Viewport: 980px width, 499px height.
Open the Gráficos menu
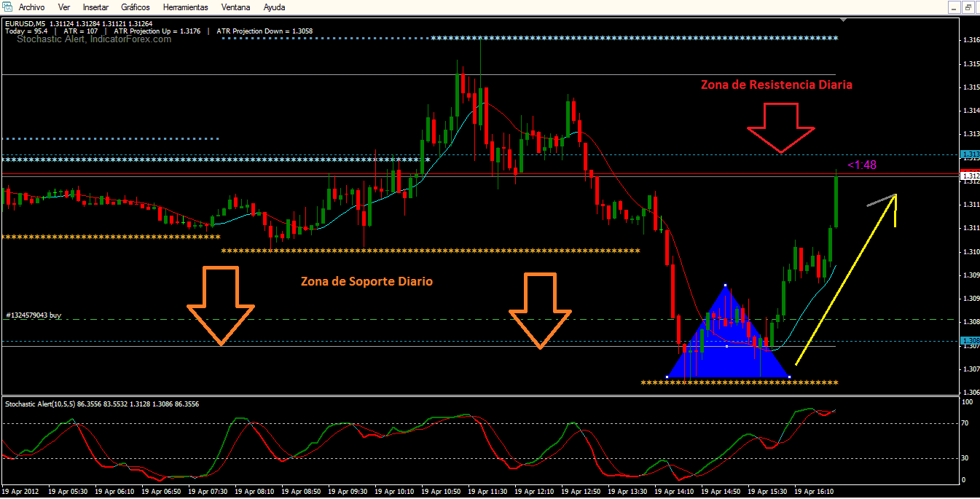pyautogui.click(x=136, y=7)
